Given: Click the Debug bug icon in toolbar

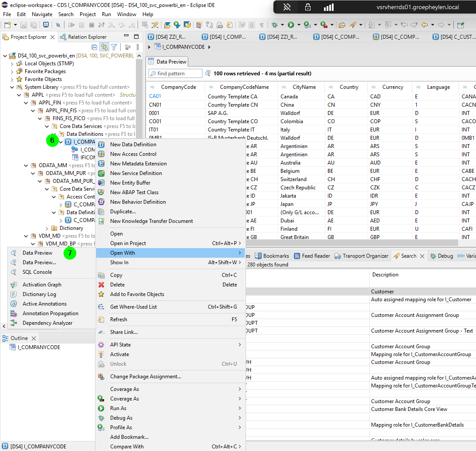Looking at the screenshot, I should tap(275, 25).
